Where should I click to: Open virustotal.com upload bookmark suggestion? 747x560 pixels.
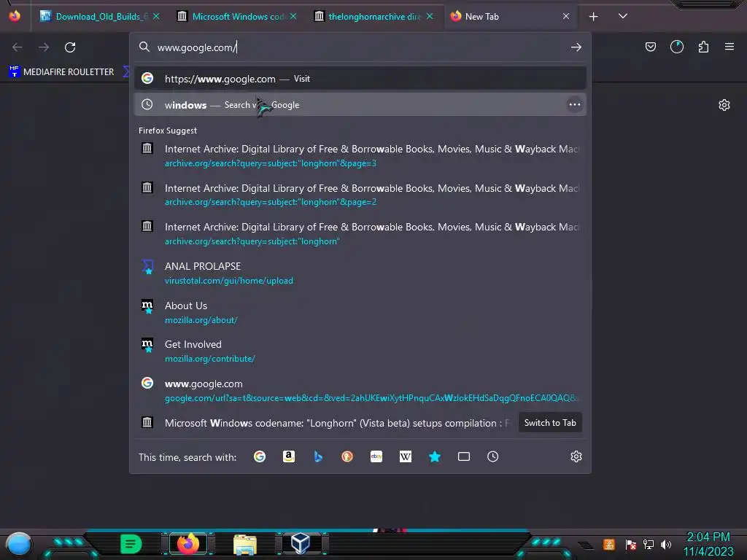360,273
